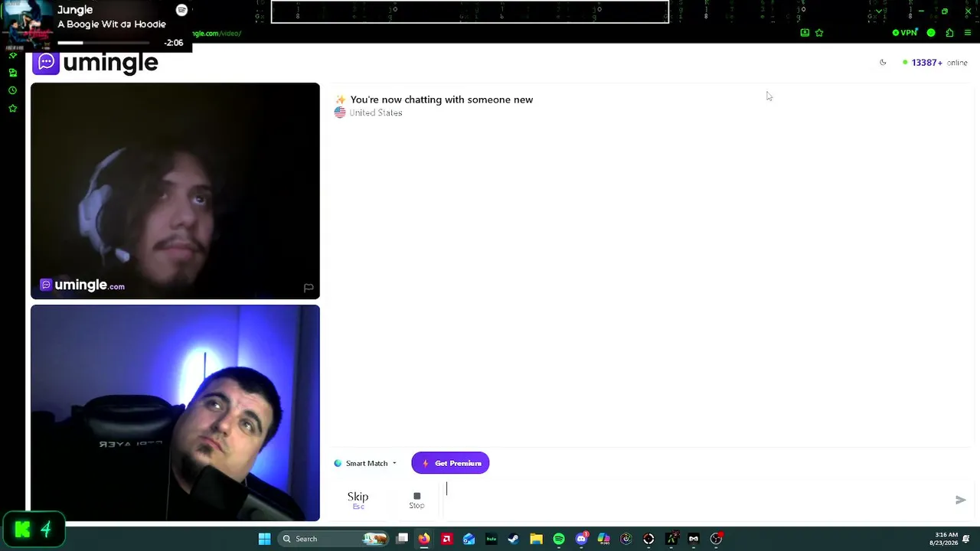Switch to Firefox on the taskbar
The width and height of the screenshot is (980, 551).
point(424,539)
